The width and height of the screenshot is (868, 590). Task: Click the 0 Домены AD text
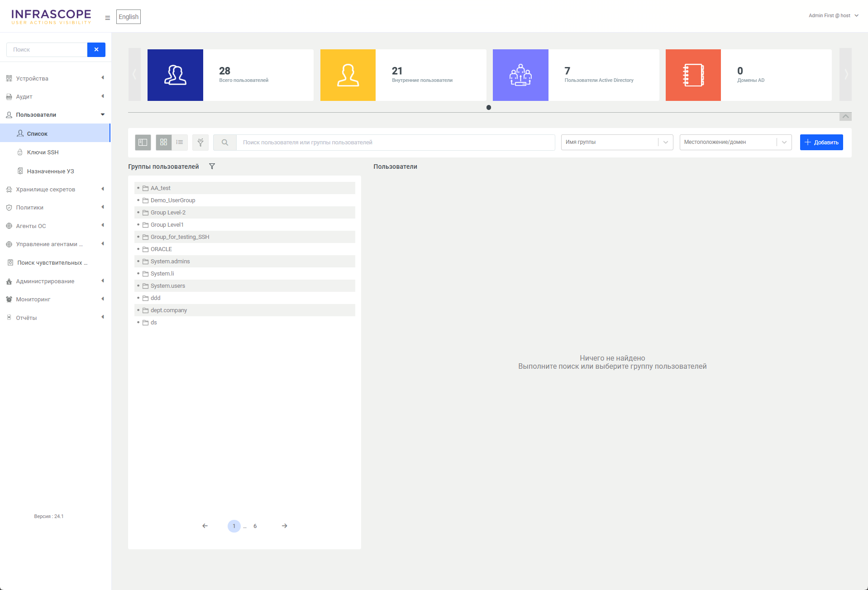click(751, 75)
